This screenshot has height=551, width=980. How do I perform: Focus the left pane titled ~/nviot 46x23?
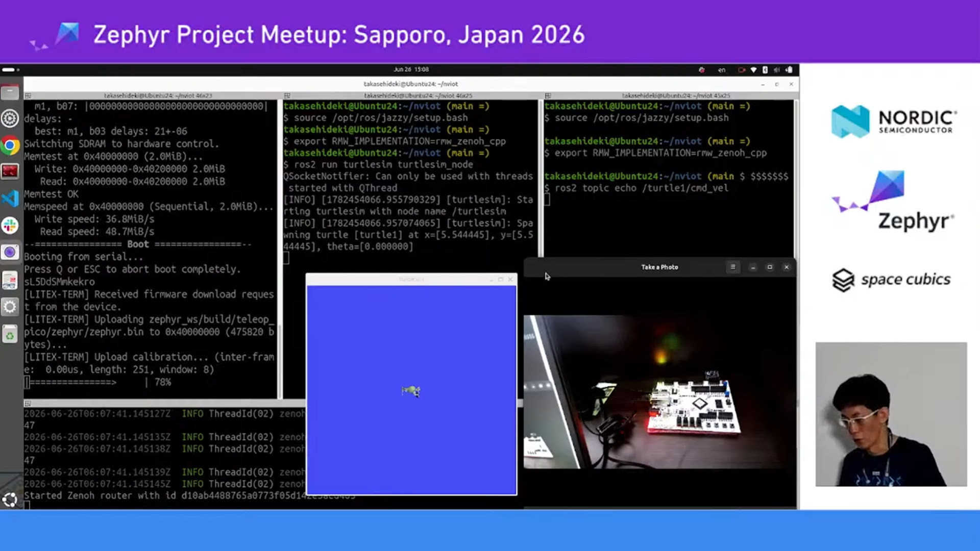tap(158, 95)
